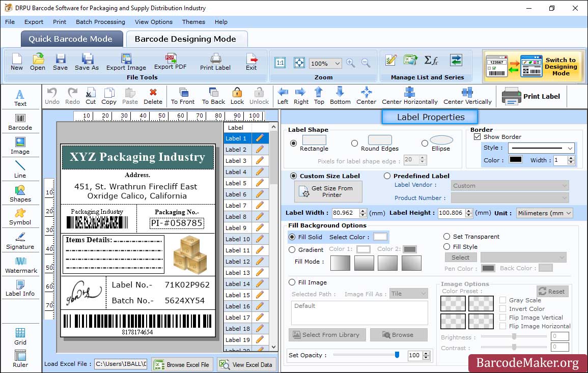Select the Image tool in sidebar
Screen dimensions: 588x373
click(x=20, y=146)
